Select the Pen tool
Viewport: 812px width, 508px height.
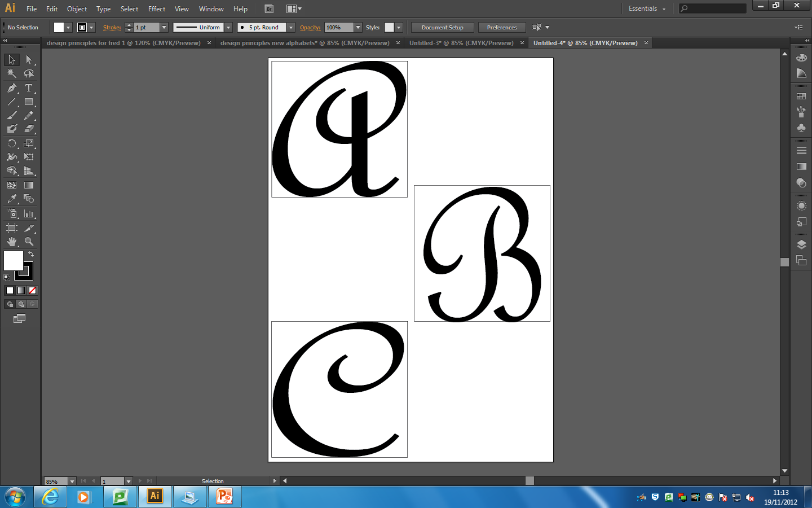tap(11, 88)
